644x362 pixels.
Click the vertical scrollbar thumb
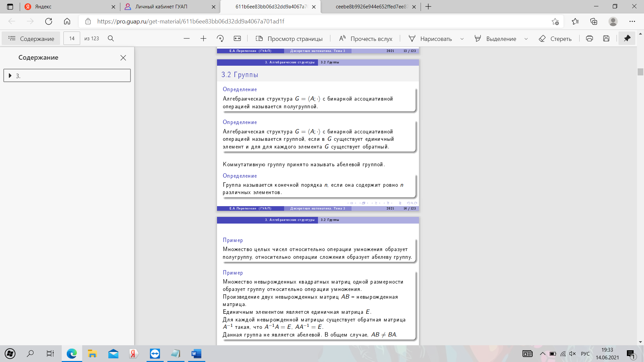point(641,72)
